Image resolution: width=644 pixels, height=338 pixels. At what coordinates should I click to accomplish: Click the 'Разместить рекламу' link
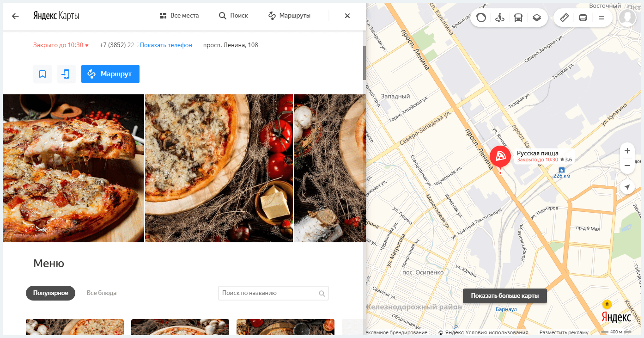[x=564, y=332]
